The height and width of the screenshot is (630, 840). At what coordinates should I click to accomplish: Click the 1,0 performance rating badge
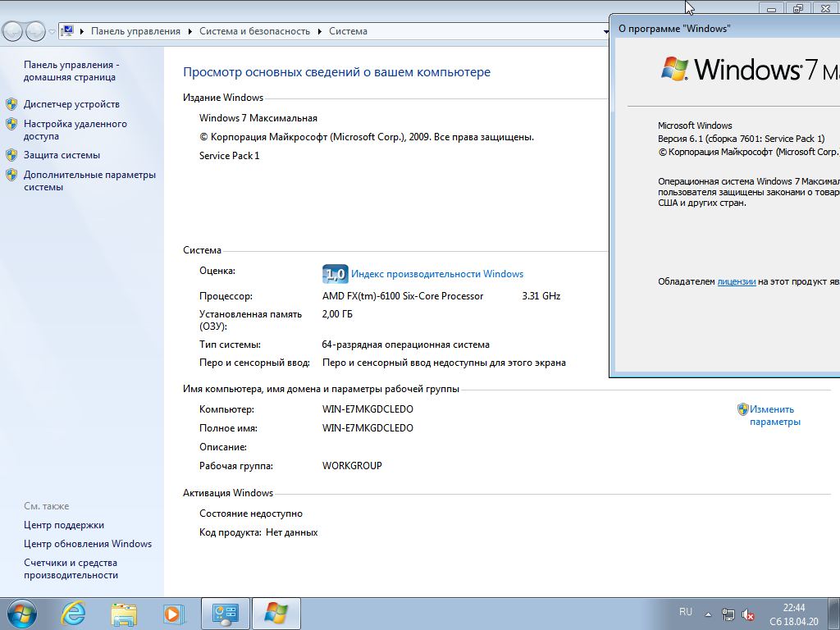336,274
